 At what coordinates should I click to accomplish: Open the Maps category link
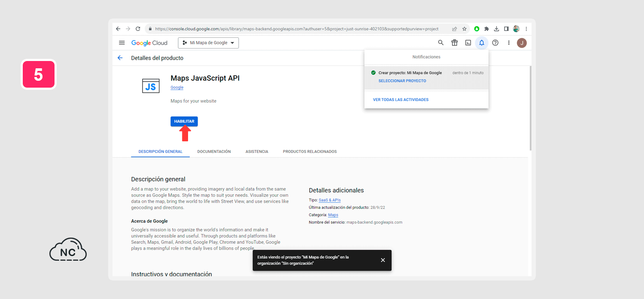333,215
